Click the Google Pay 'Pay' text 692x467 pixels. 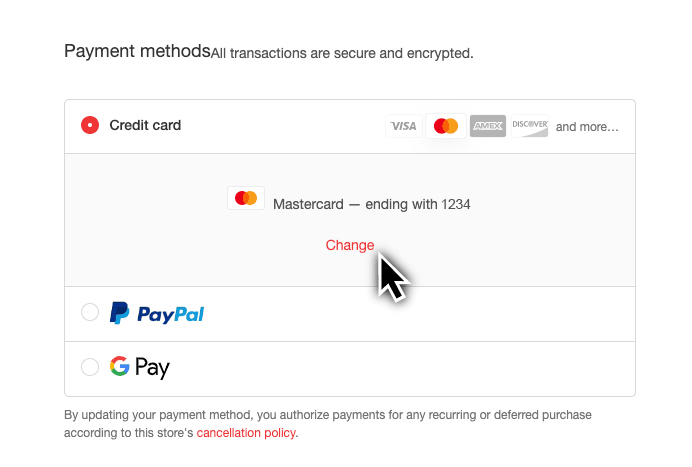pos(152,367)
